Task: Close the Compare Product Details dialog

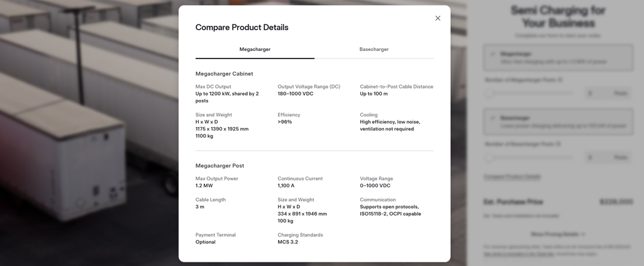Action: pos(438,18)
